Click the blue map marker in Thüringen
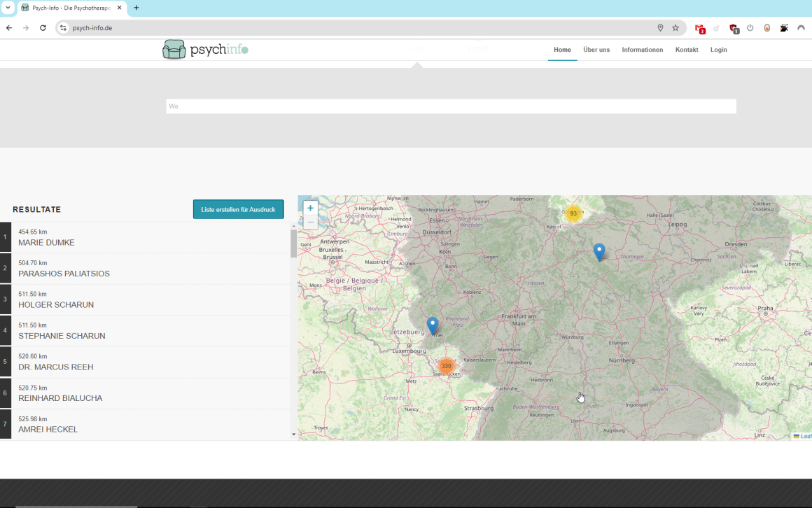 599,251
